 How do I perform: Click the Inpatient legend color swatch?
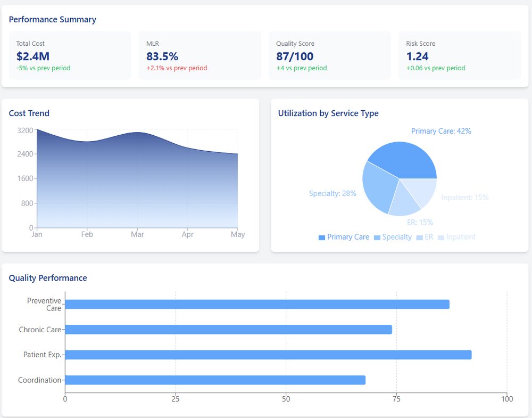(440, 237)
